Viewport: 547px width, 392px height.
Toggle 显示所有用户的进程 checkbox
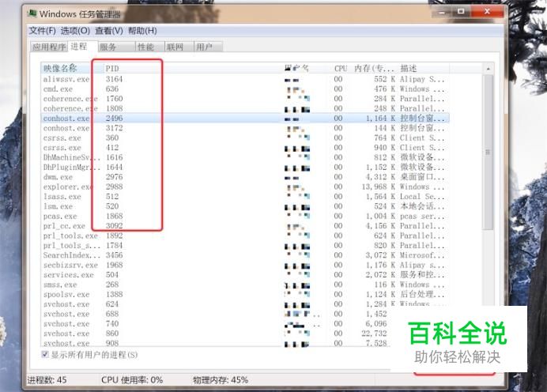coord(45,355)
